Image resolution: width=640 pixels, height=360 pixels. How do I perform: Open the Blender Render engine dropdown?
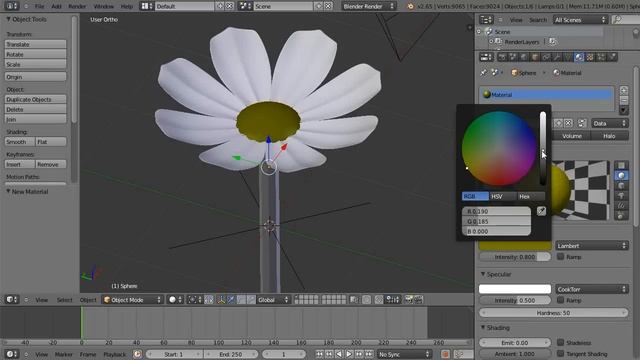[x=368, y=6]
